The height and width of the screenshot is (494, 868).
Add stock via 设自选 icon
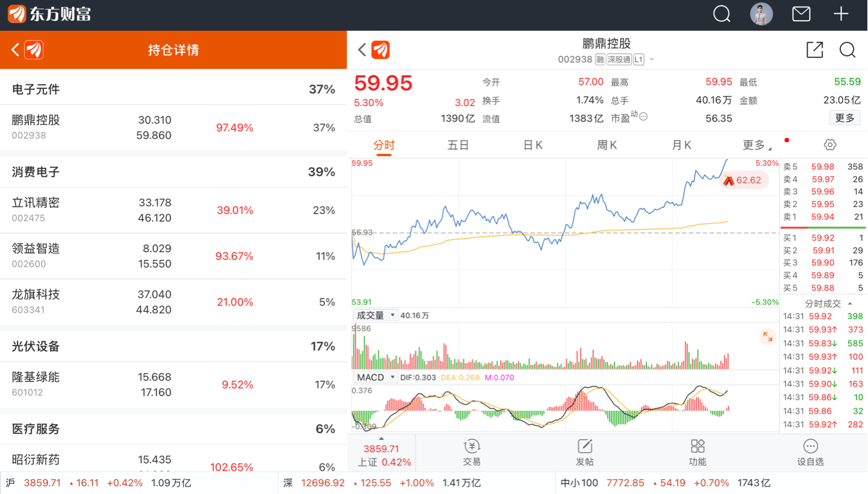(810, 453)
